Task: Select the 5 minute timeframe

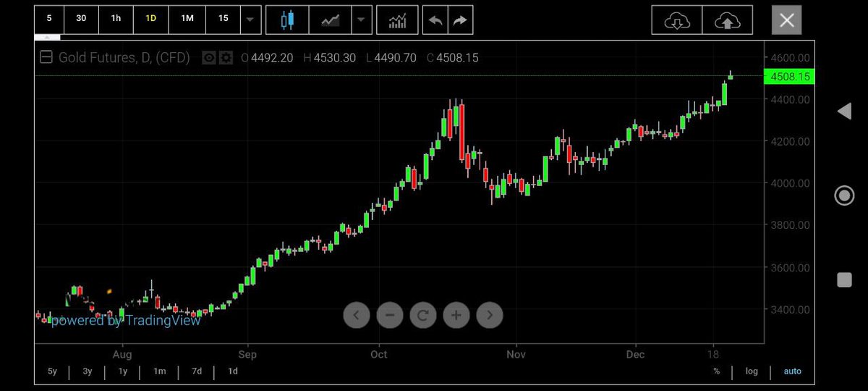Action: [49, 19]
